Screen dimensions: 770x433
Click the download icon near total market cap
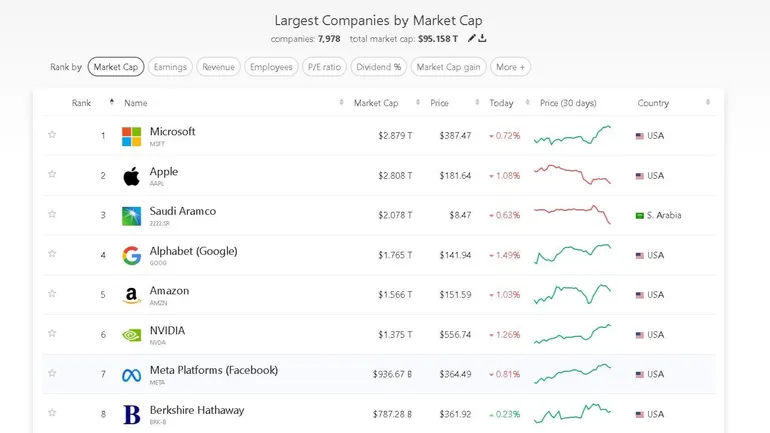pos(483,38)
